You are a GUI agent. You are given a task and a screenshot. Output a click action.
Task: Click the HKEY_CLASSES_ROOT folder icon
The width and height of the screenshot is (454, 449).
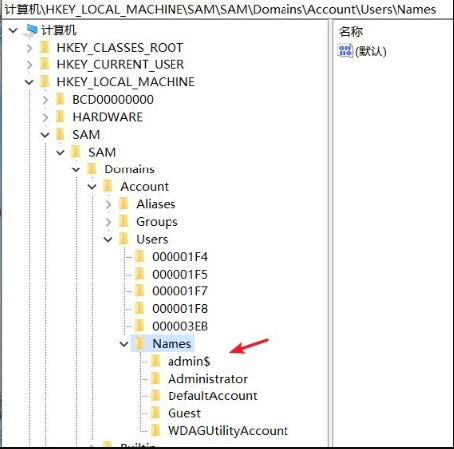(x=44, y=48)
